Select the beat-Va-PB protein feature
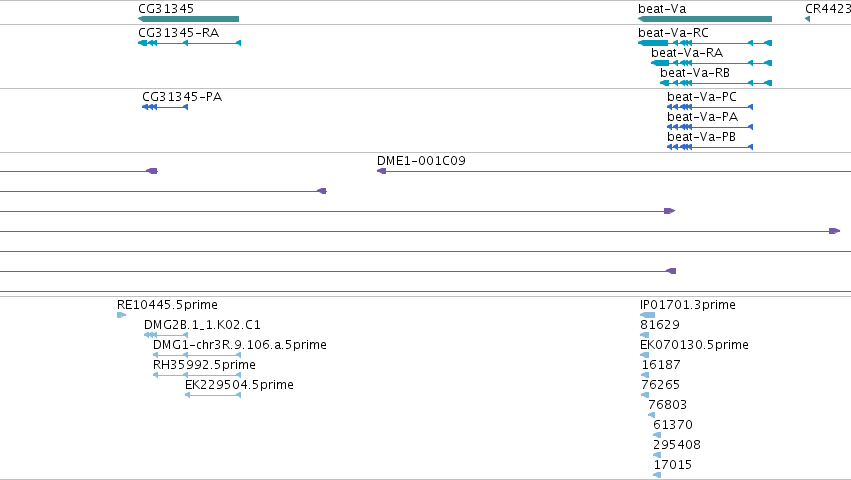The height and width of the screenshot is (480, 851). coord(710,147)
